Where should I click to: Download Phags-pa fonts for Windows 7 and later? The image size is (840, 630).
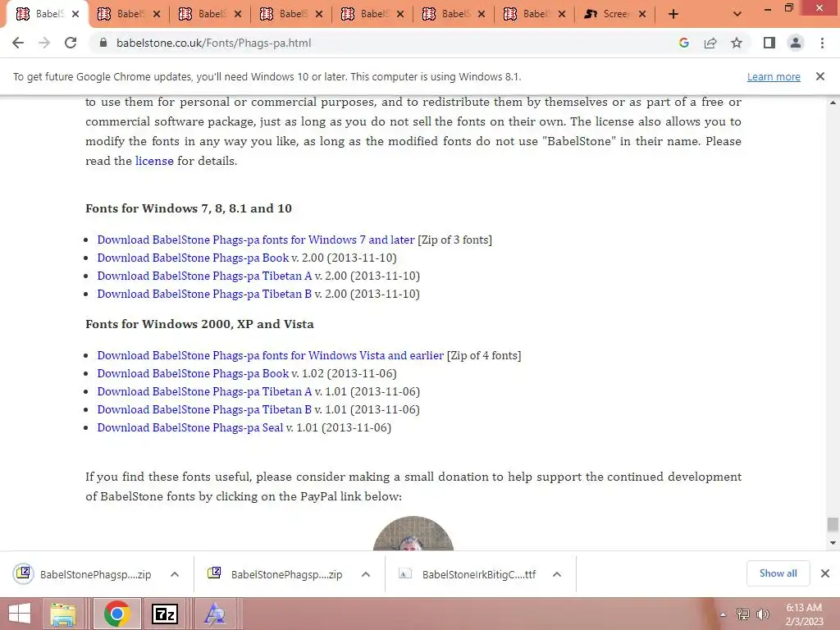(256, 240)
